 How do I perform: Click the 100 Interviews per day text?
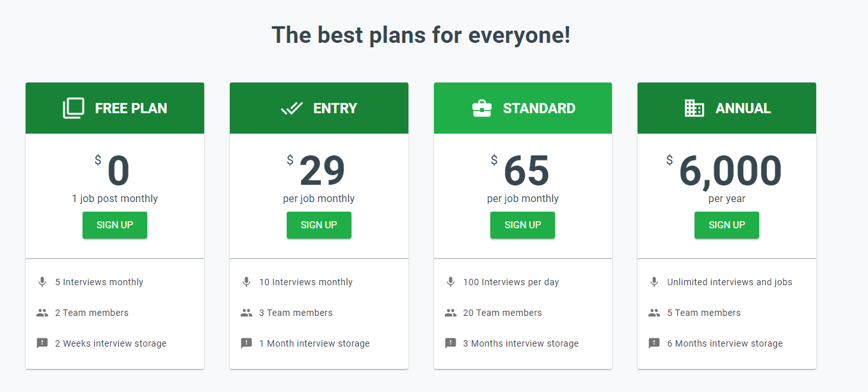click(511, 282)
